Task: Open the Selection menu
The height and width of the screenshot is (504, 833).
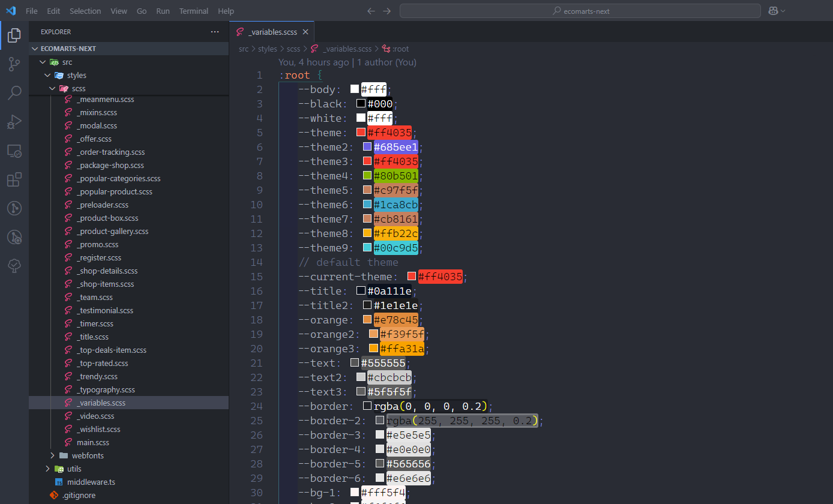Action: tap(85, 11)
